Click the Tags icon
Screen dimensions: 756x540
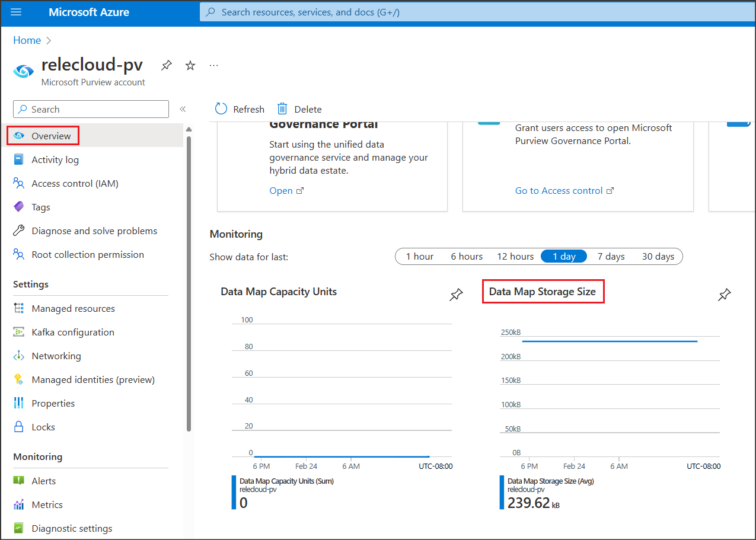(19, 207)
